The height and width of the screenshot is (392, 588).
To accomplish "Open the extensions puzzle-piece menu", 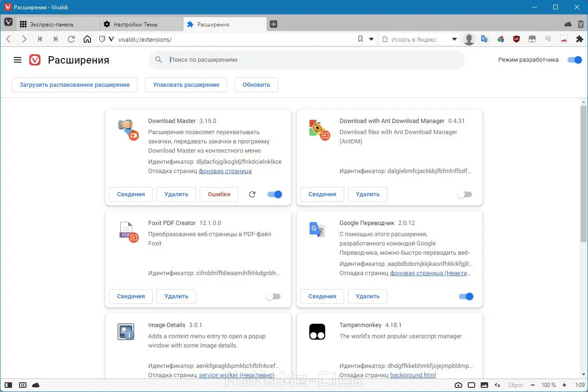I will coord(579,39).
